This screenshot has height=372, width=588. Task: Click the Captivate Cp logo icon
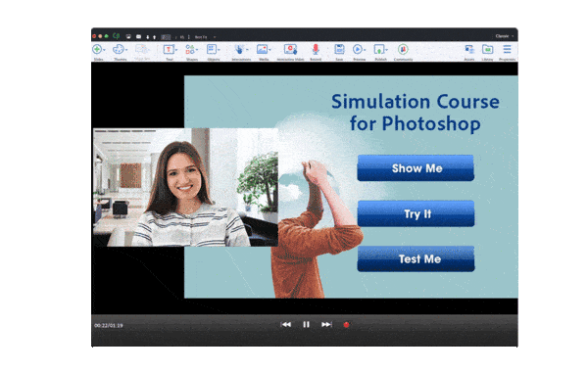point(117,36)
